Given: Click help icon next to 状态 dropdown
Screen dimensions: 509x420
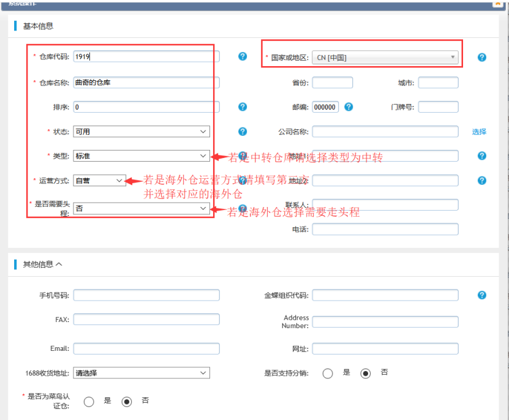Looking at the screenshot, I should pyautogui.click(x=243, y=132).
